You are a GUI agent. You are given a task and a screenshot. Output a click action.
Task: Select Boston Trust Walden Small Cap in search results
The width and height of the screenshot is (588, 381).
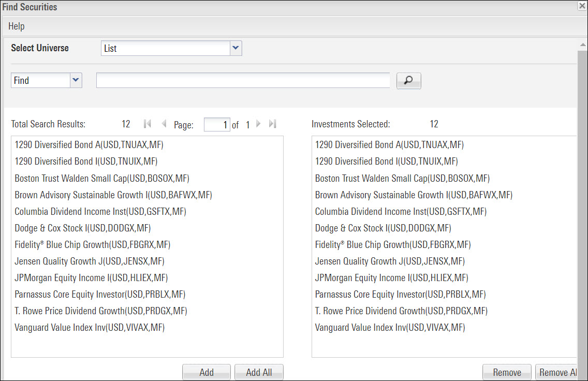[102, 178]
